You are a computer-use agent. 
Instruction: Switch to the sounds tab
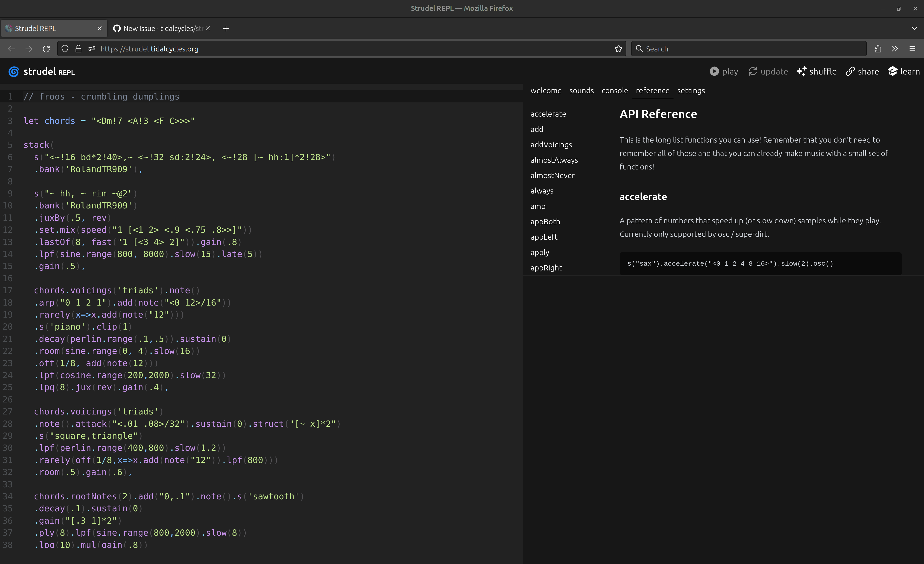click(581, 90)
